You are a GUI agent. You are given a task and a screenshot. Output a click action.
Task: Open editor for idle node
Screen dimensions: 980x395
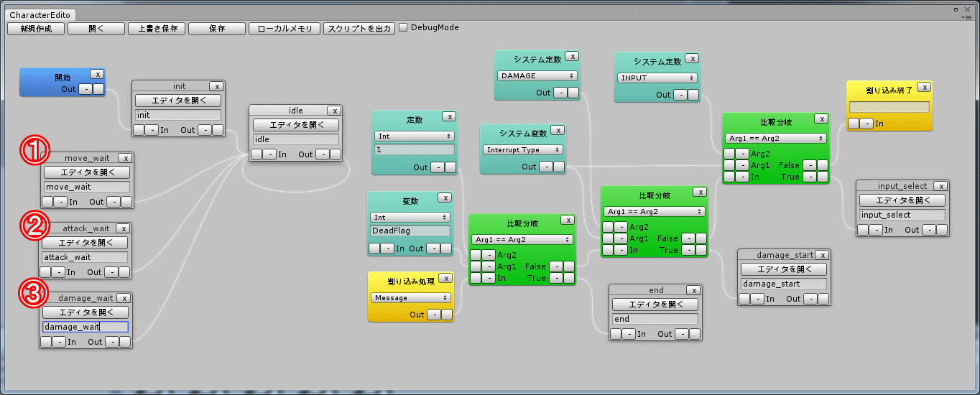(295, 125)
